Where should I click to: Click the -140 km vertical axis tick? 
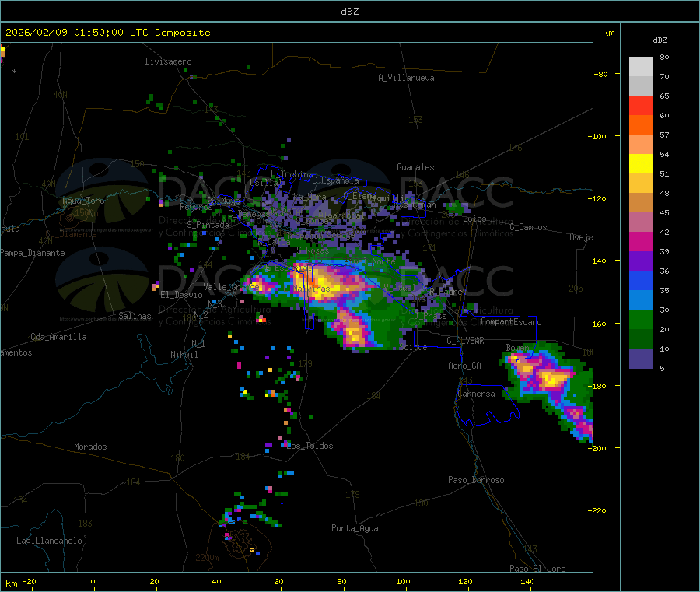tap(597, 261)
